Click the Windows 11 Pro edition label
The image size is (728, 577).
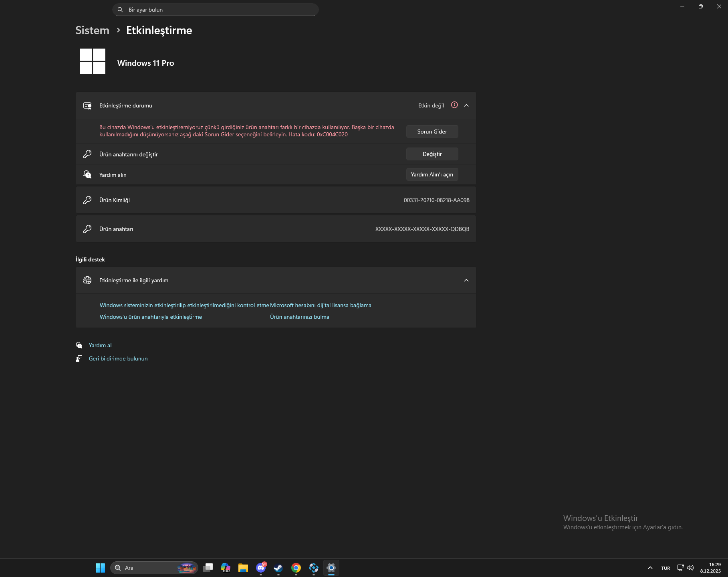(x=145, y=63)
